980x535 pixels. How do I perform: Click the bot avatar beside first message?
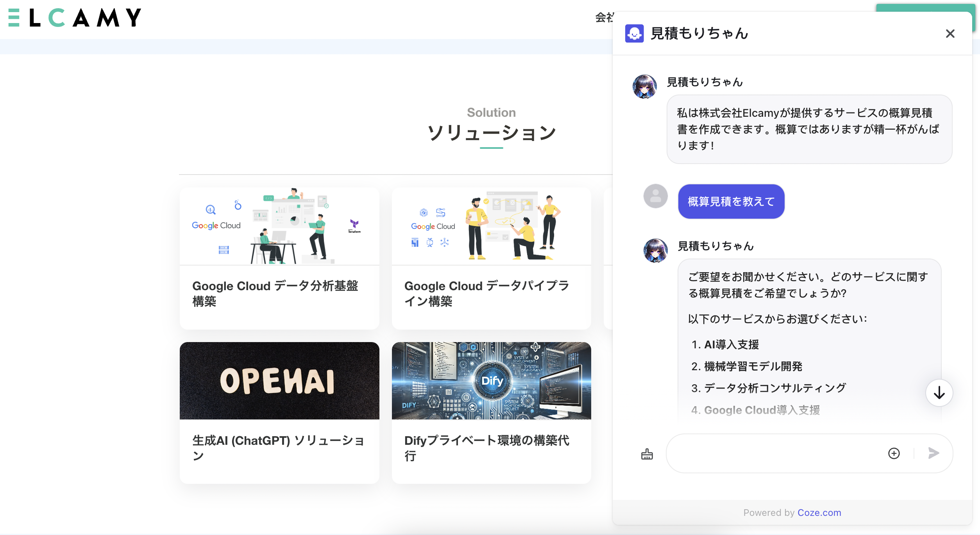coord(644,87)
